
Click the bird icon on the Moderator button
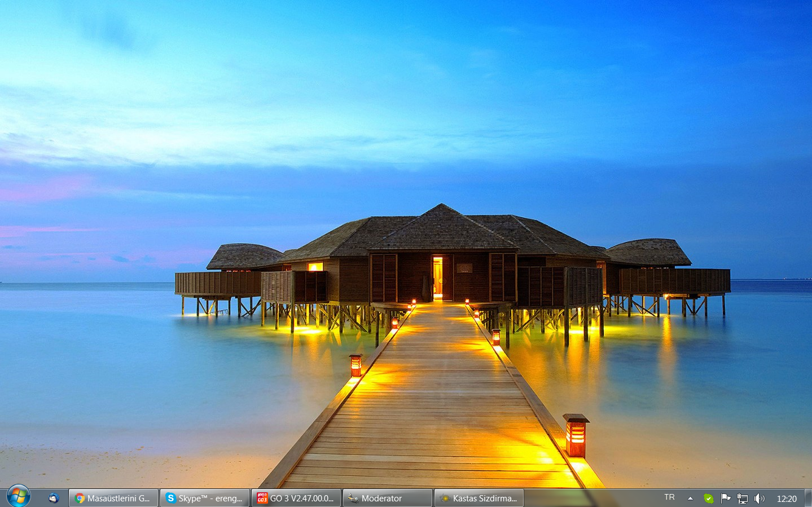353,498
